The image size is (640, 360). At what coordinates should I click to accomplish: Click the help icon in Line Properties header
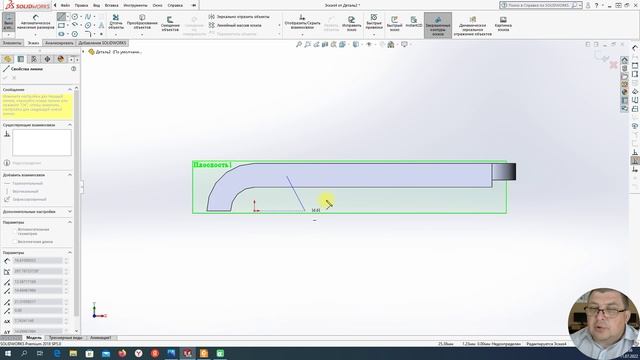pyautogui.click(x=73, y=69)
